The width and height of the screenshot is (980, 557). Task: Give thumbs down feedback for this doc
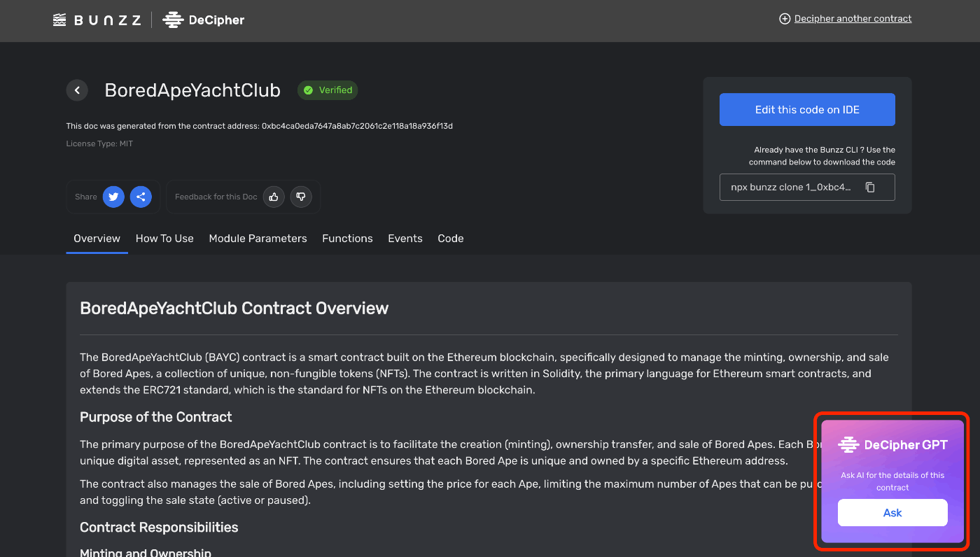[x=301, y=197]
